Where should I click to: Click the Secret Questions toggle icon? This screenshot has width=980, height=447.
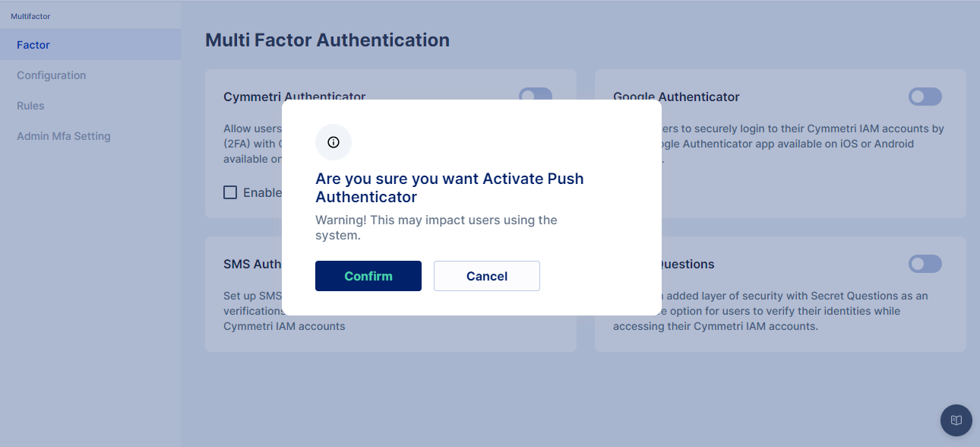point(925,264)
